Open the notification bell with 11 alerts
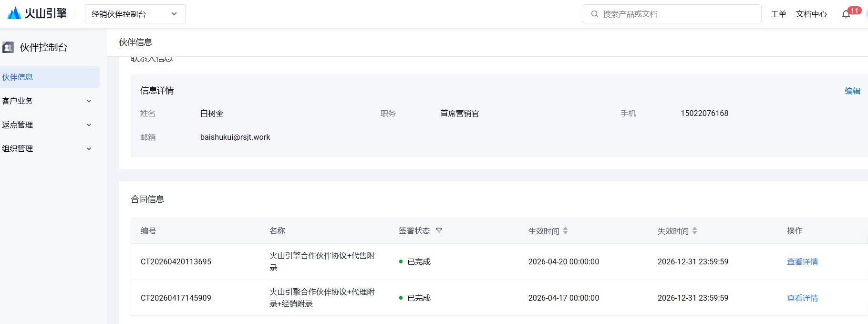Image resolution: width=868 pixels, height=324 pixels. click(x=846, y=14)
